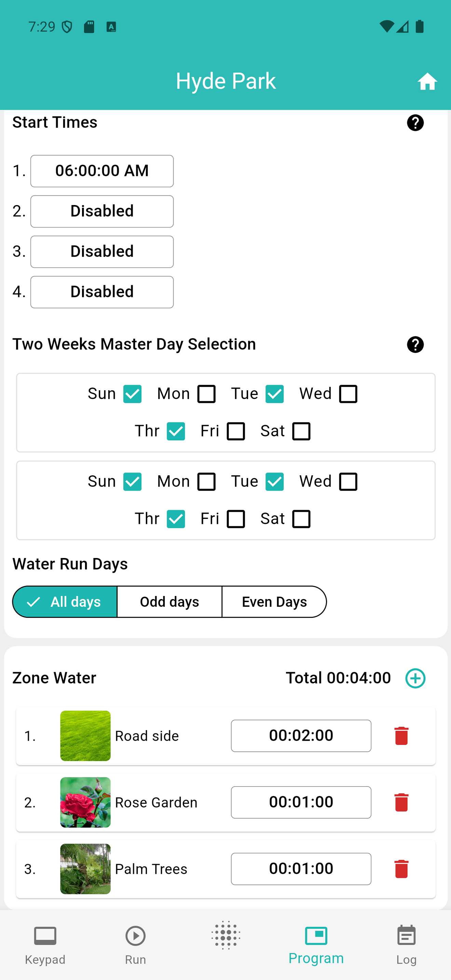This screenshot has height=980, width=451.
Task: Tap the home icon in header
Action: [x=427, y=81]
